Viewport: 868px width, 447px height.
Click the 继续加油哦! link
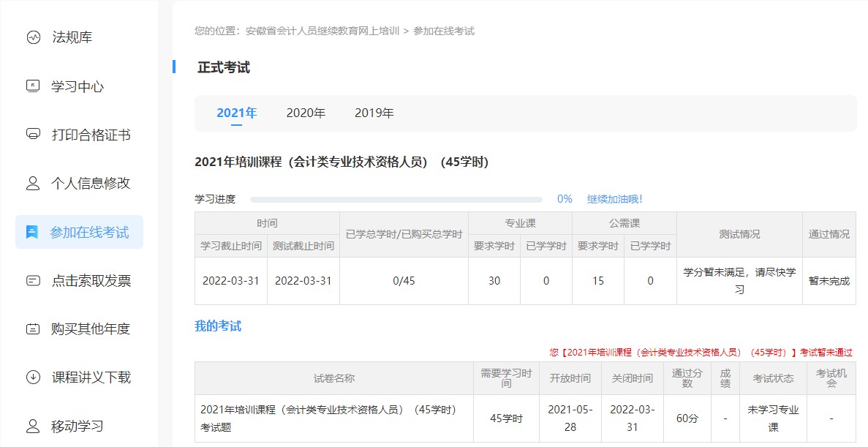click(x=614, y=199)
